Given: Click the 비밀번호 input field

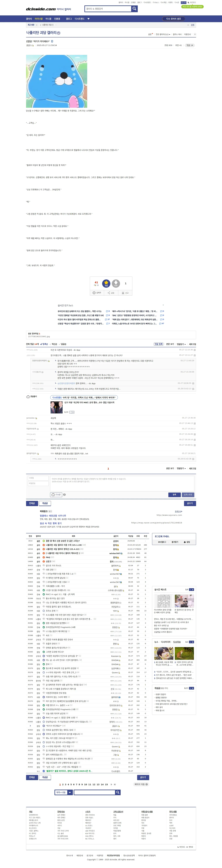Looking at the screenshot, I should click(x=38, y=483).
